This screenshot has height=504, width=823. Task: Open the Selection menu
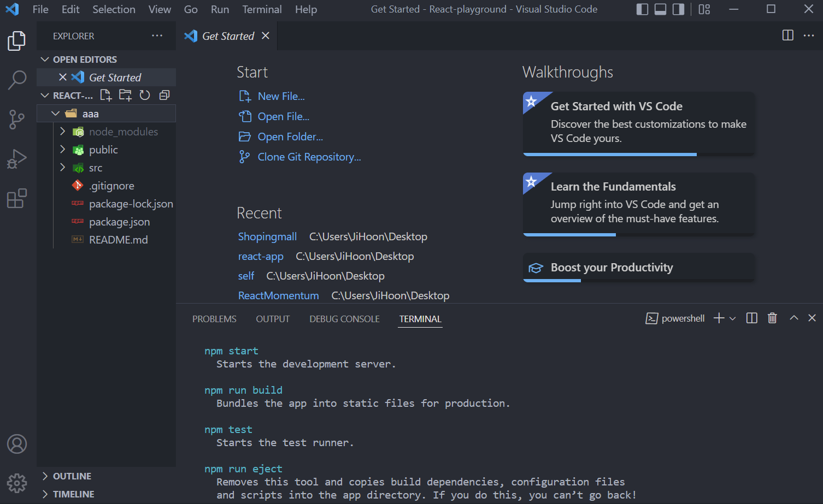point(114,9)
